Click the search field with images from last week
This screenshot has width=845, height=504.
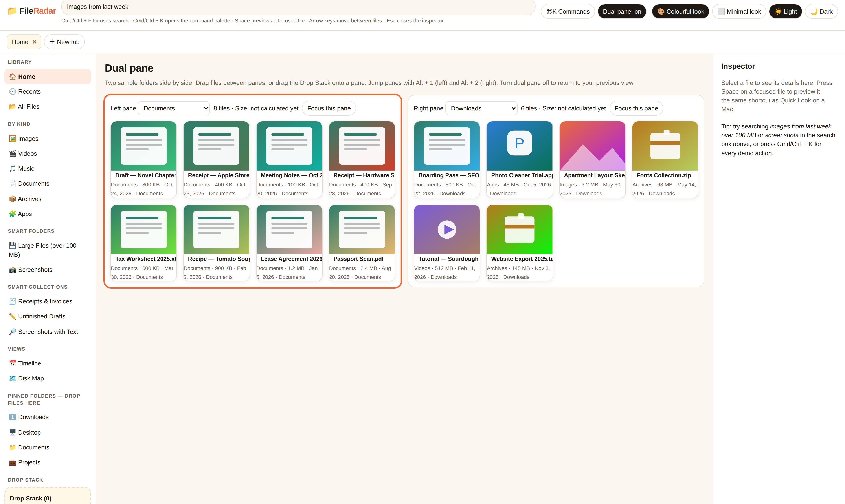point(298,7)
